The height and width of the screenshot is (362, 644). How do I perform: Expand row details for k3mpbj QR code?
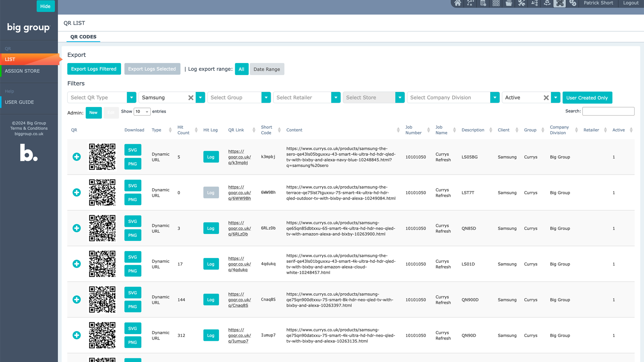click(76, 157)
